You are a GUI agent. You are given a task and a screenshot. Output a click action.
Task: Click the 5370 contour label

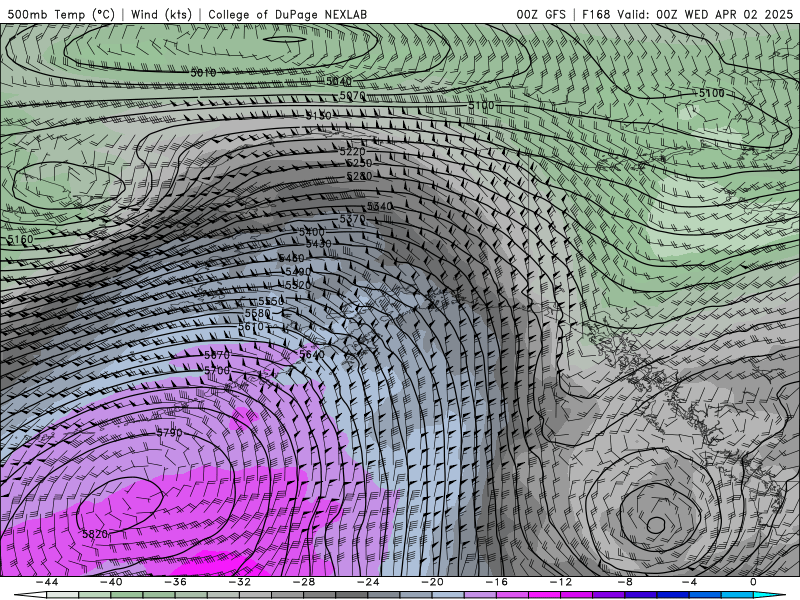353,219
